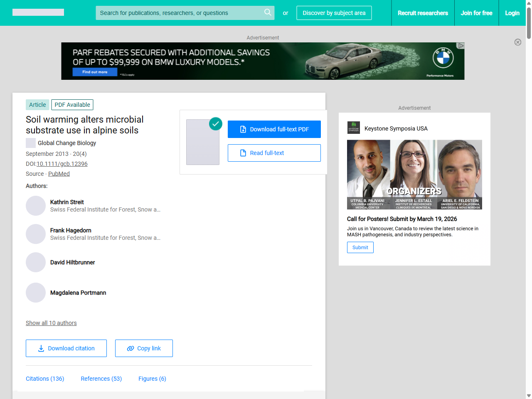
Task: Close the advertisement with the X icon
Action: (x=518, y=42)
